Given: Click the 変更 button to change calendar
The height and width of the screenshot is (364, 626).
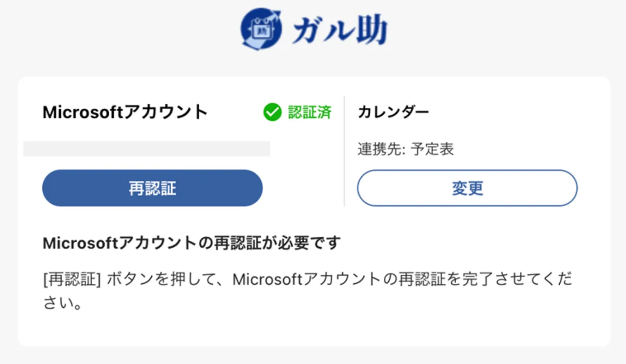Looking at the screenshot, I should [x=467, y=188].
